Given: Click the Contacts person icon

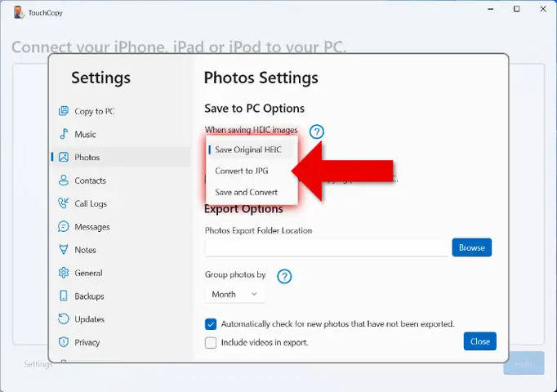Looking at the screenshot, I should pyautogui.click(x=63, y=180).
